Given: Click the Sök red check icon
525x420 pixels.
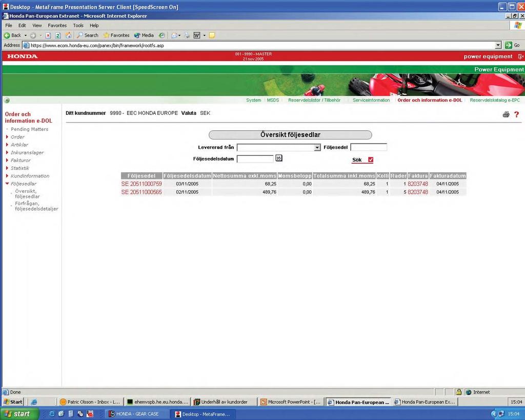Looking at the screenshot, I should tap(371, 160).
